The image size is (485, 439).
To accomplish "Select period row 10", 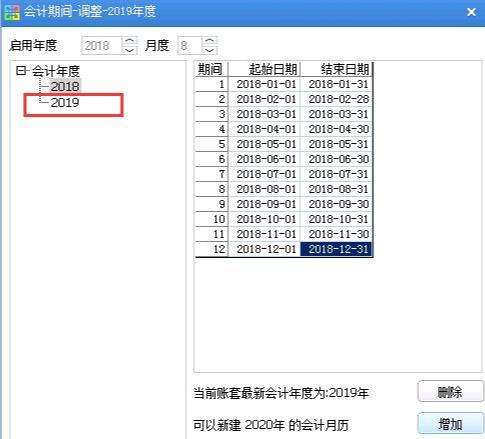I will (211, 219).
